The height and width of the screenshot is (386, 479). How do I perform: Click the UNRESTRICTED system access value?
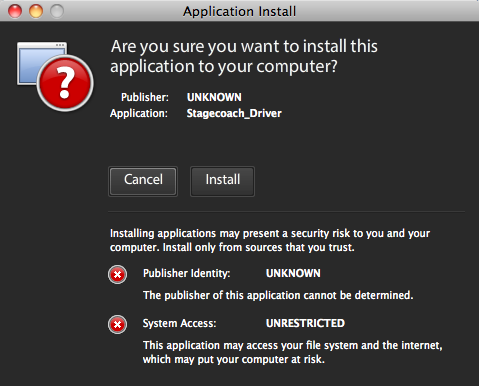305,323
